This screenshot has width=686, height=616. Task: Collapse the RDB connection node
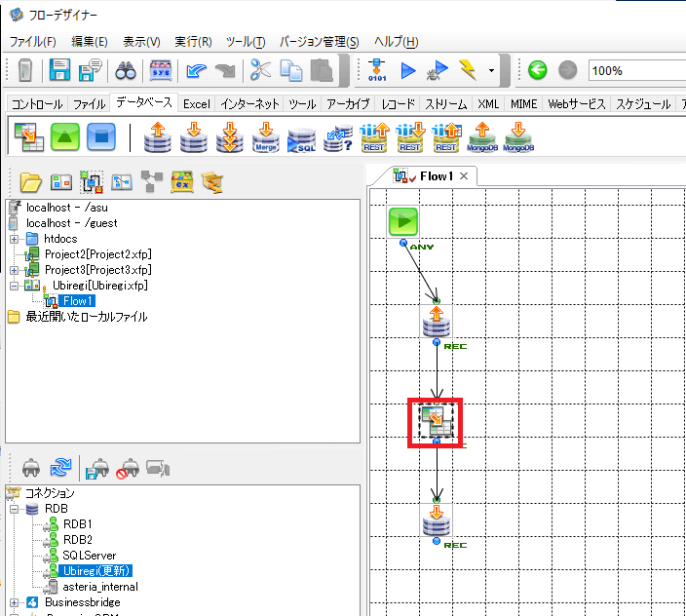[14, 509]
